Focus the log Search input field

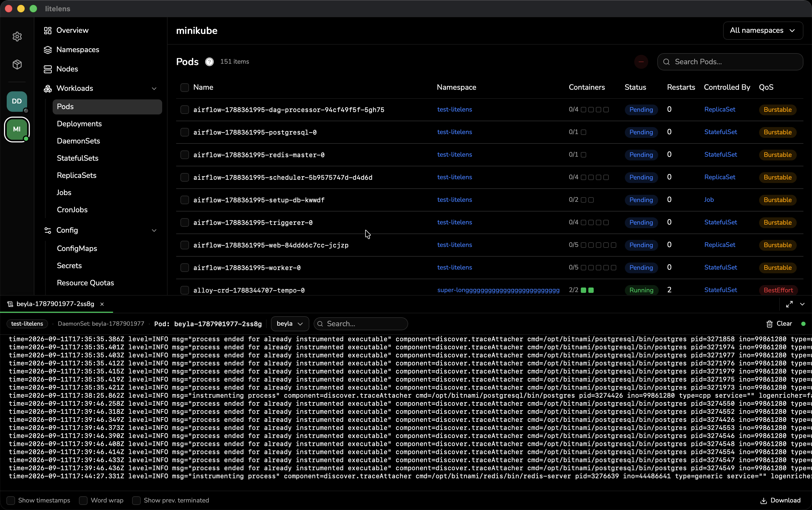(x=361, y=324)
